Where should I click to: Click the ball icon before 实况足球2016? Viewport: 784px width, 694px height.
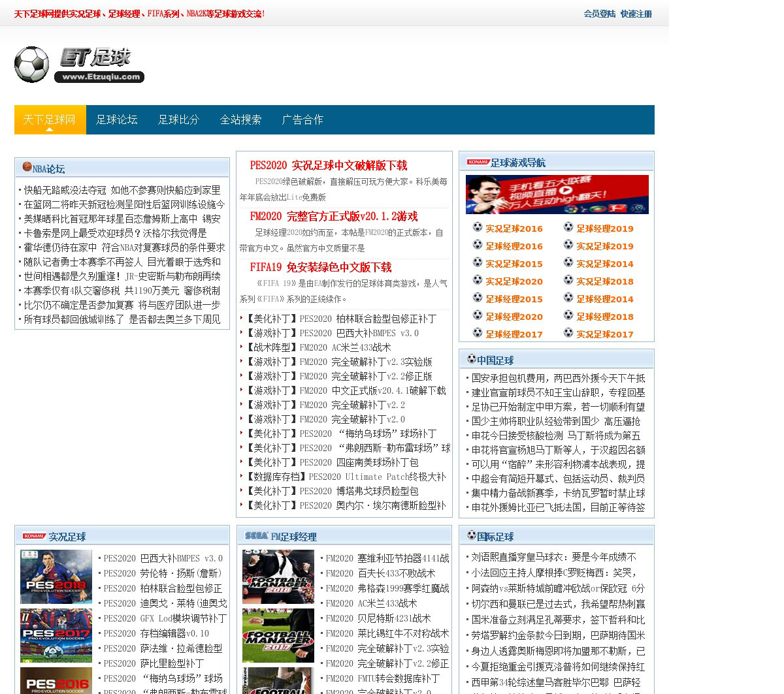click(478, 227)
